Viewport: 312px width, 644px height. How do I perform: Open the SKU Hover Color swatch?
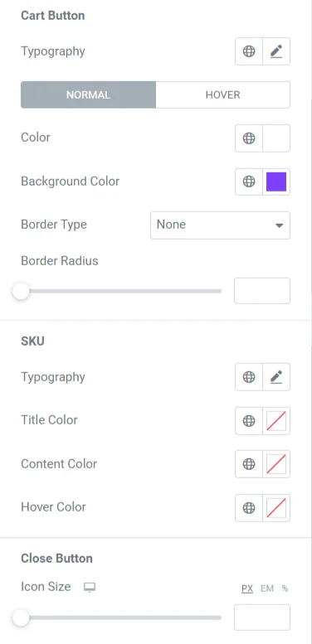pos(276,508)
